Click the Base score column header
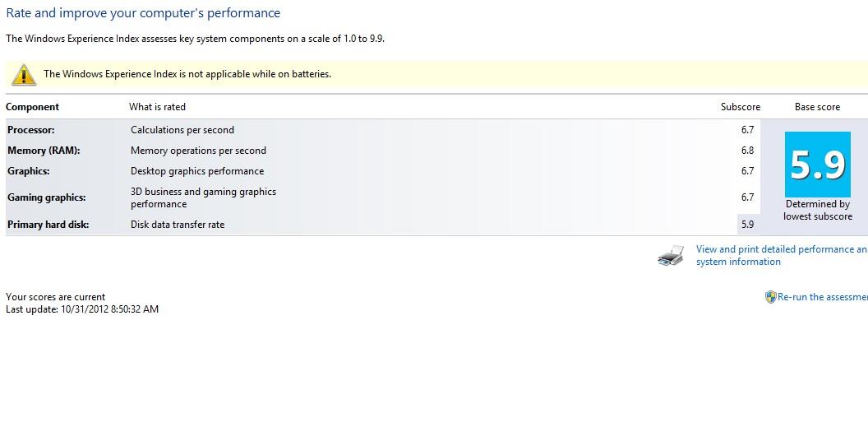868x427 pixels. 817,107
